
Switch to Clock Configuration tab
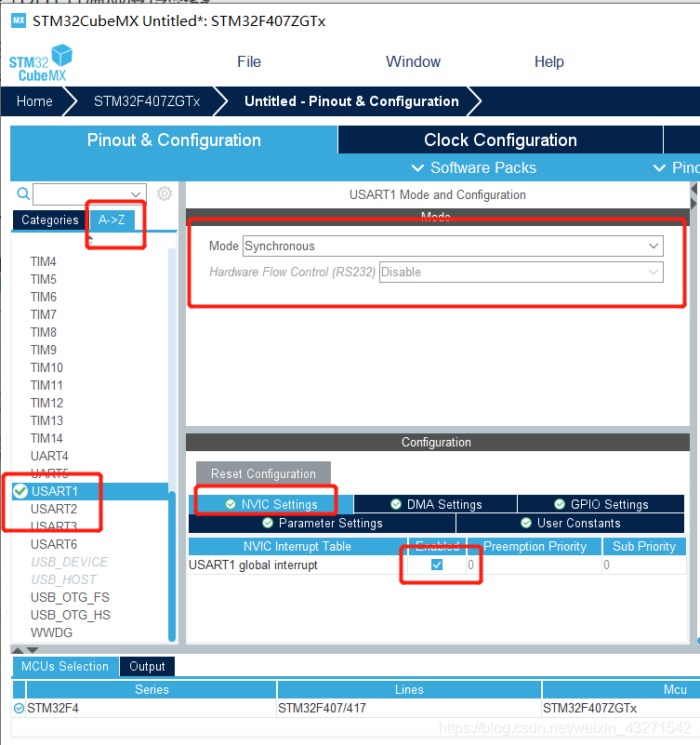click(x=500, y=140)
